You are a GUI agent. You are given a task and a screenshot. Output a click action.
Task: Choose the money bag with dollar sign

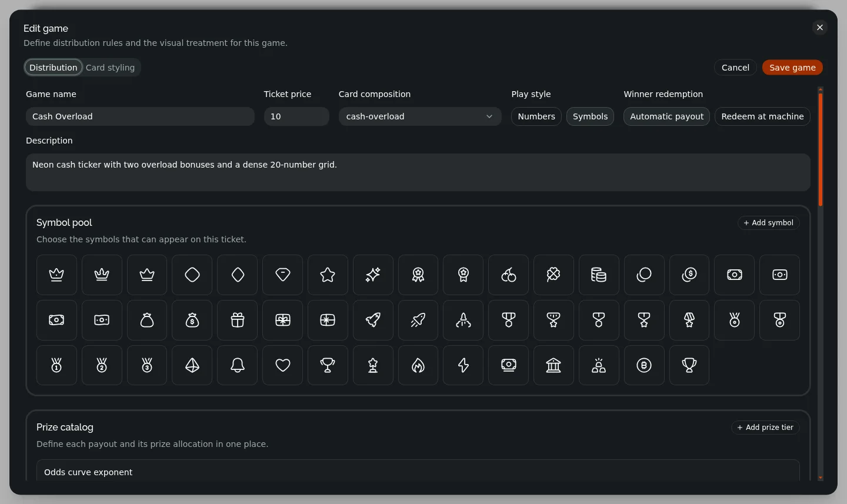[192, 320]
